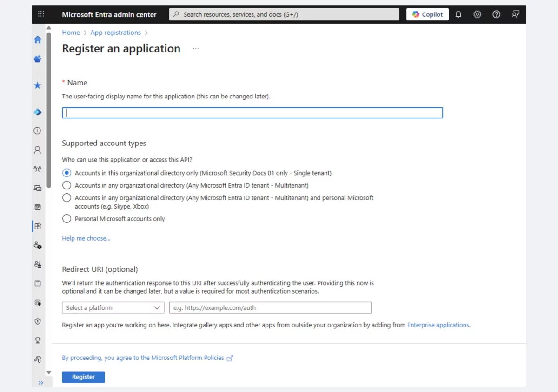Open the window-style icon below Devices
Image resolution: width=558 pixels, height=392 pixels.
(x=38, y=207)
